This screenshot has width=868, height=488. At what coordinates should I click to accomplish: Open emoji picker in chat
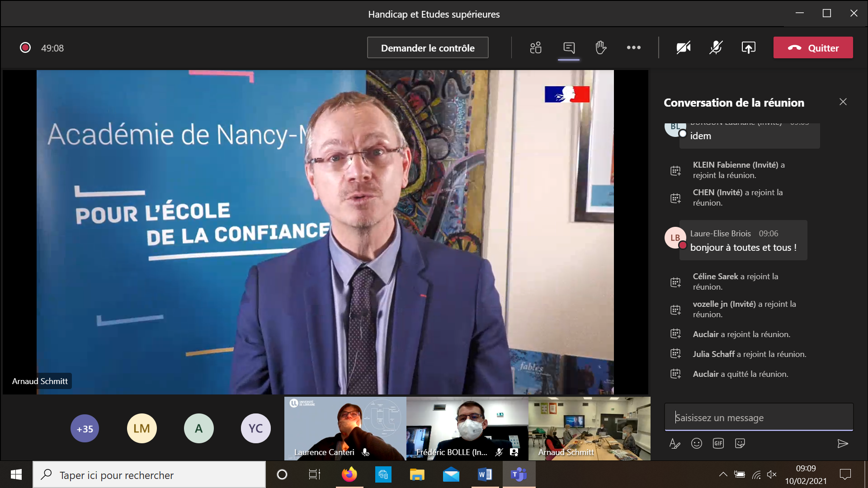click(x=696, y=443)
